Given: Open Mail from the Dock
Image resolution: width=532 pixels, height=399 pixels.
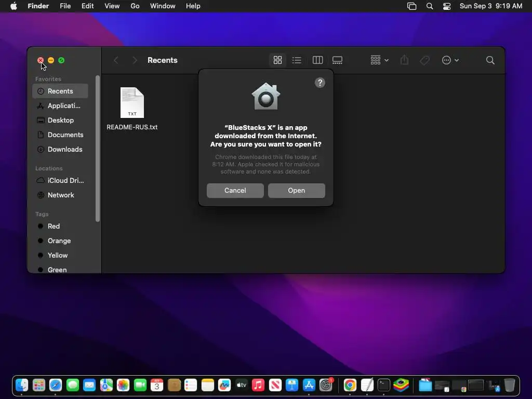Looking at the screenshot, I should pos(89,385).
